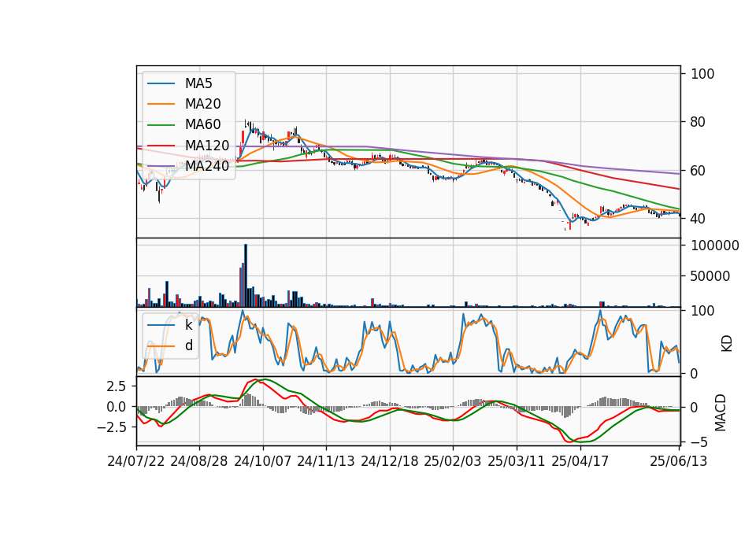Click the MA240 legend label

click(x=207, y=166)
